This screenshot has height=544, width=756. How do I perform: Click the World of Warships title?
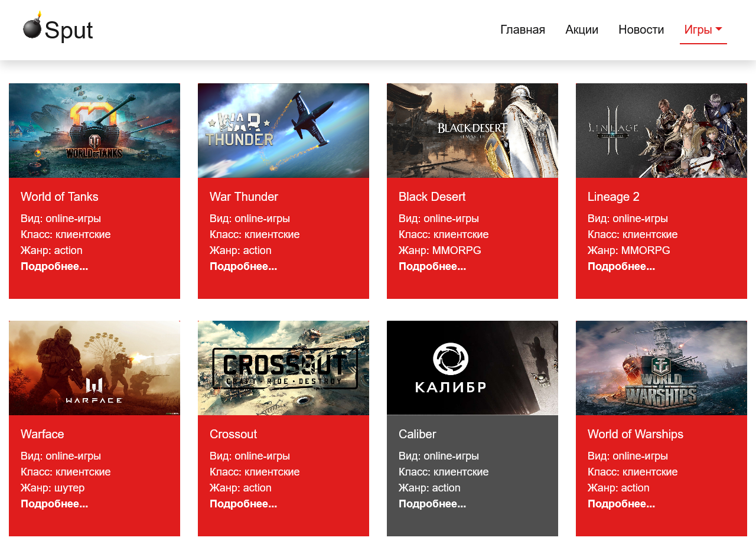(636, 434)
